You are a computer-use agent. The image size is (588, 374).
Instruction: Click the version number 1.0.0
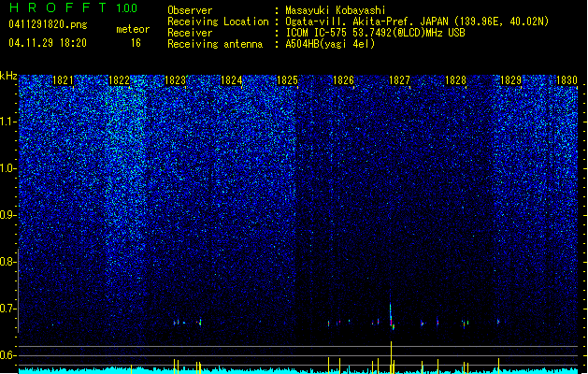click(127, 7)
